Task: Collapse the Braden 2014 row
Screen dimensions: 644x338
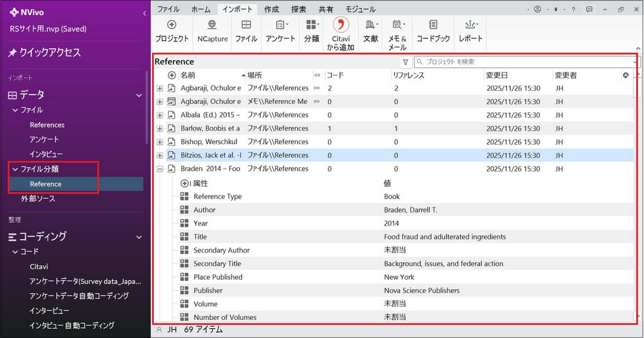Action: tap(160, 169)
